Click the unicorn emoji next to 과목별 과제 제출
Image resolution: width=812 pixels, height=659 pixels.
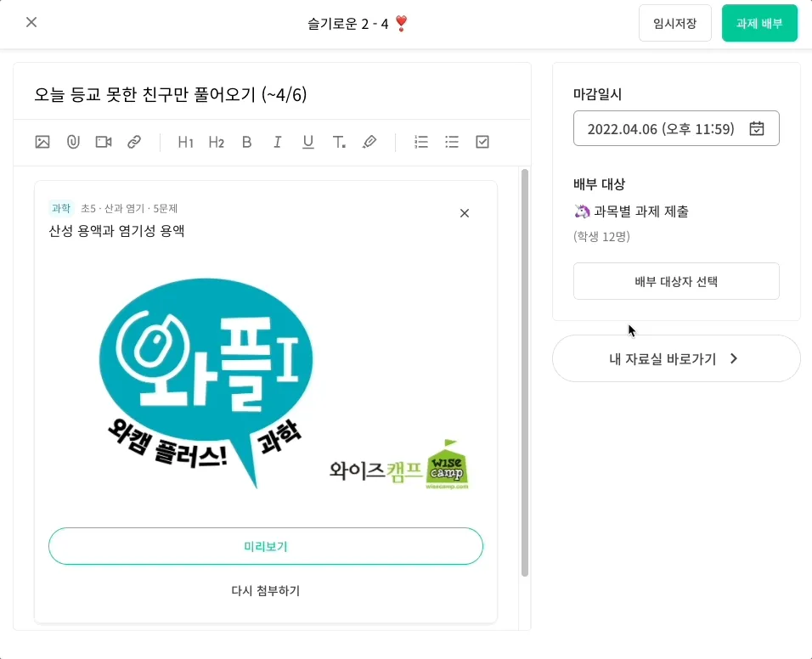[x=582, y=211]
